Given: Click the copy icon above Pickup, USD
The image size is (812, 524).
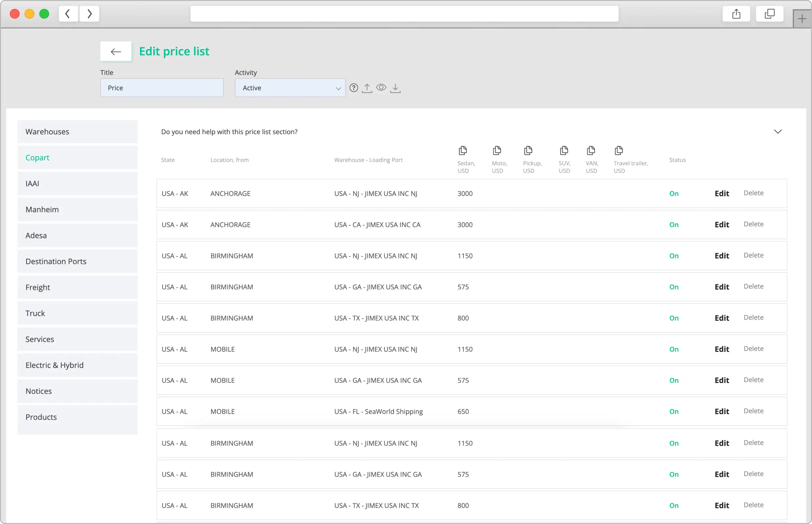Looking at the screenshot, I should point(528,150).
